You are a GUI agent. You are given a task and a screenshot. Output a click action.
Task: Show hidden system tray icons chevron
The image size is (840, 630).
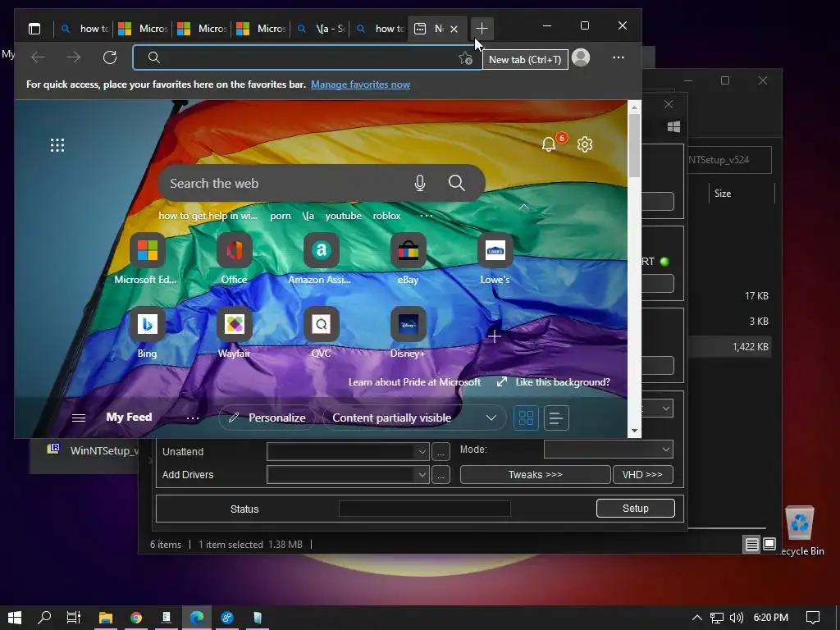697,618
